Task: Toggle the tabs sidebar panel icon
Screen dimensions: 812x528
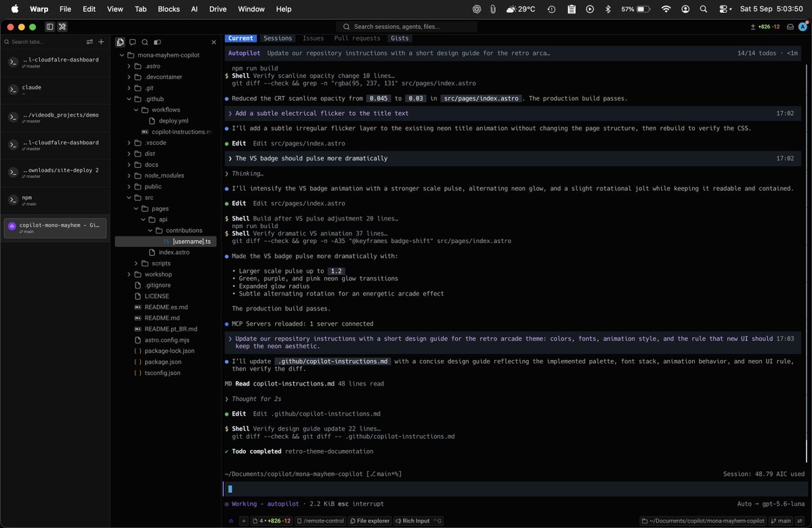Action: (x=49, y=27)
